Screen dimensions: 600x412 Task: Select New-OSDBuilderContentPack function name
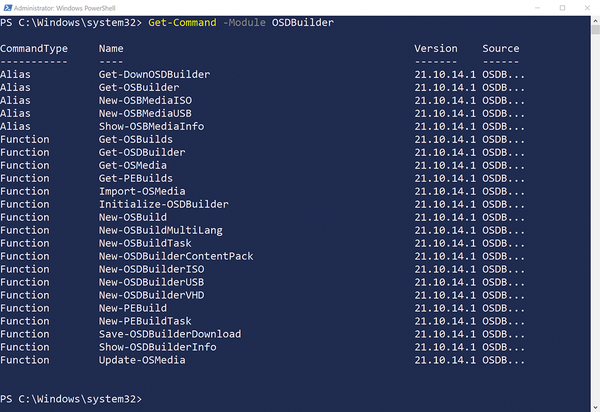click(176, 256)
